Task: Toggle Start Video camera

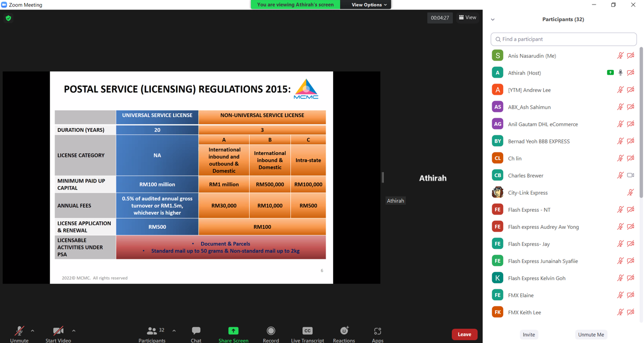Action: pyautogui.click(x=58, y=331)
